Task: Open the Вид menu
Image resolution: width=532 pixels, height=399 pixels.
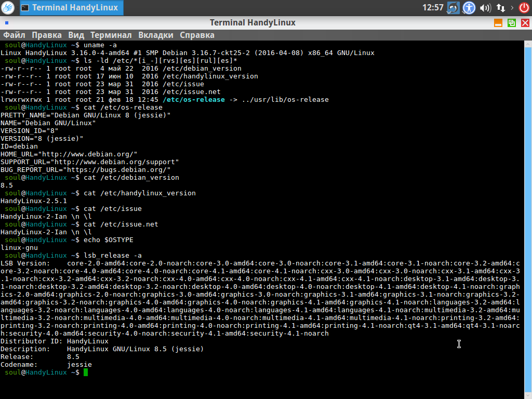Action: tap(76, 35)
